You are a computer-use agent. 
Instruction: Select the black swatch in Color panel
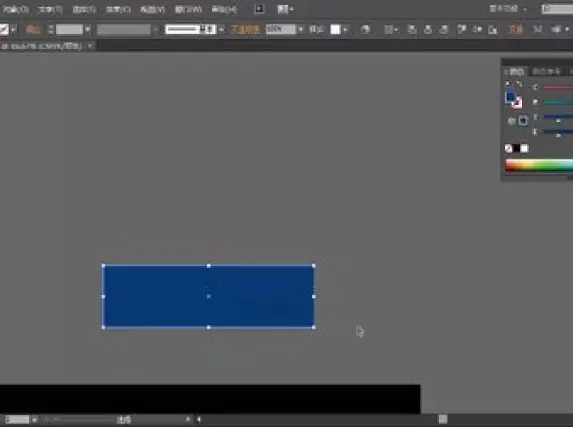(x=516, y=148)
